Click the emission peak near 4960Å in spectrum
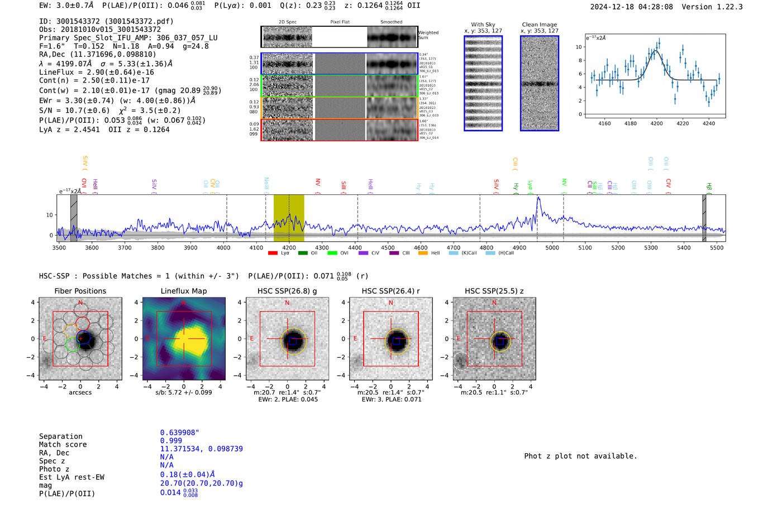Image resolution: width=782 pixels, height=532 pixels. pos(538,200)
